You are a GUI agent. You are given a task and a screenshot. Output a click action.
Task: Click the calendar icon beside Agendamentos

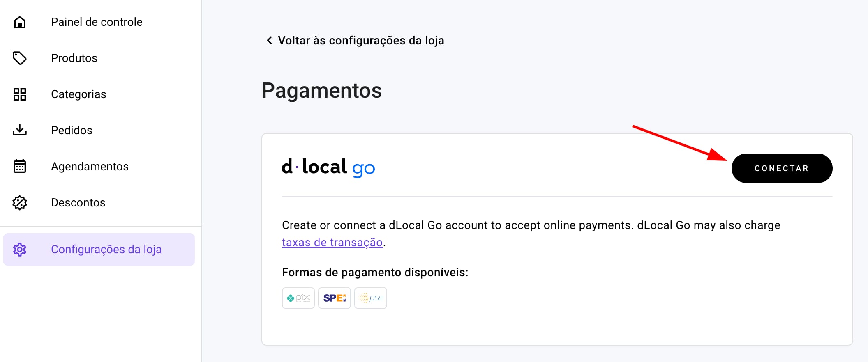tap(20, 166)
